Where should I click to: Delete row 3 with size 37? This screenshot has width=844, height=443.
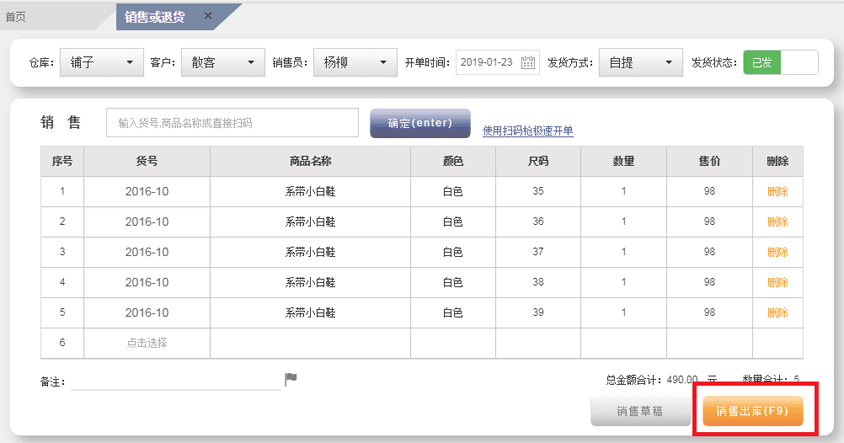777,252
